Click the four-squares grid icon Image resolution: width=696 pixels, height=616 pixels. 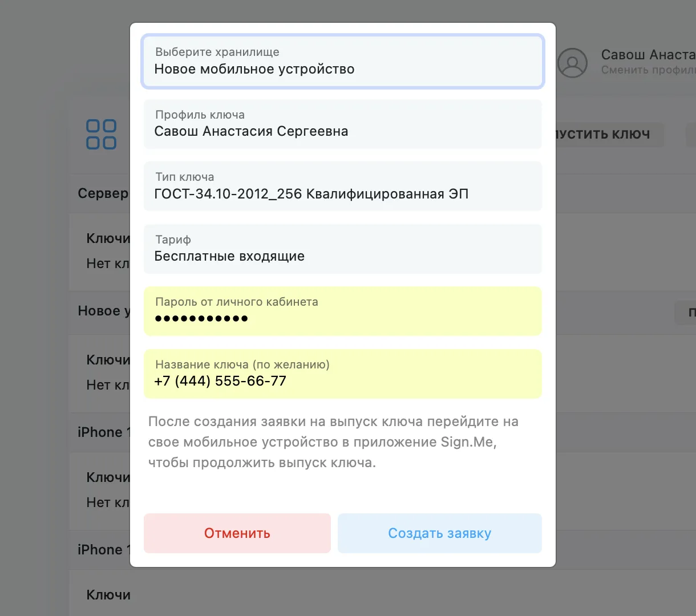click(102, 135)
